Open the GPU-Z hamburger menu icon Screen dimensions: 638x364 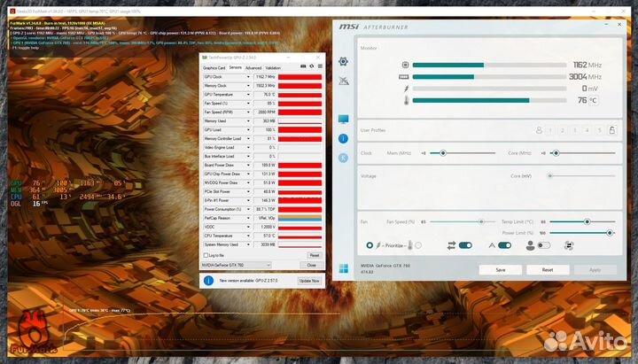[x=320, y=66]
